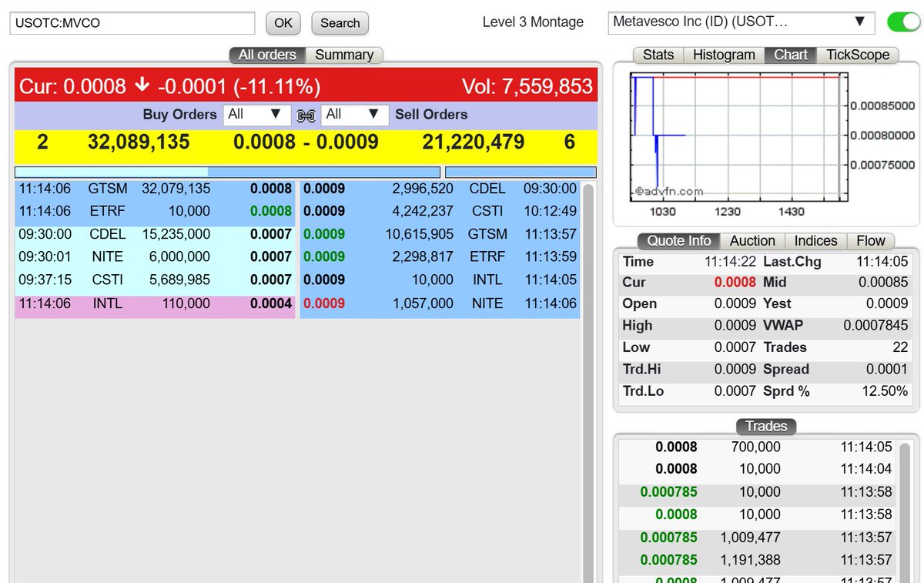Image resolution: width=924 pixels, height=583 pixels.
Task: Click the Trades count value 22
Action: click(900, 348)
